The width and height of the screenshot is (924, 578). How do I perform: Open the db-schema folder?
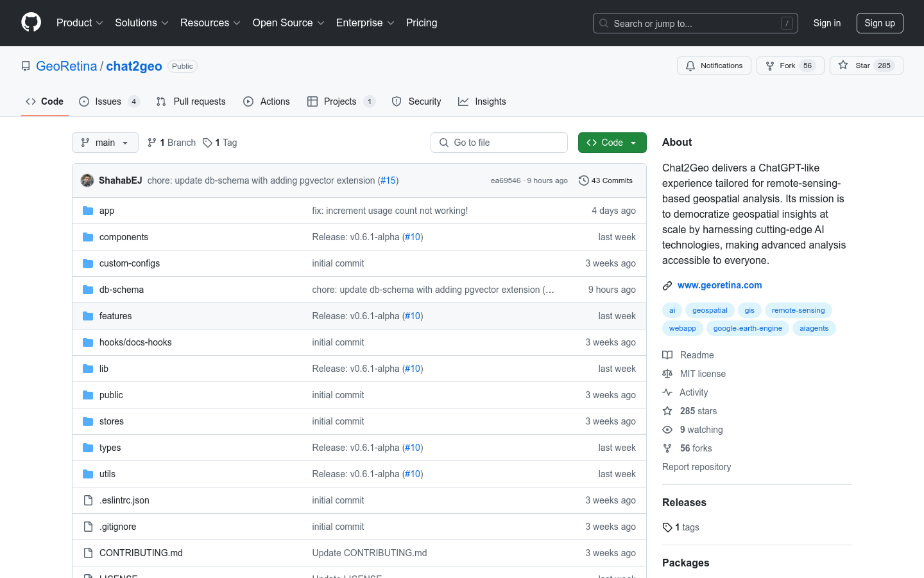click(x=121, y=290)
